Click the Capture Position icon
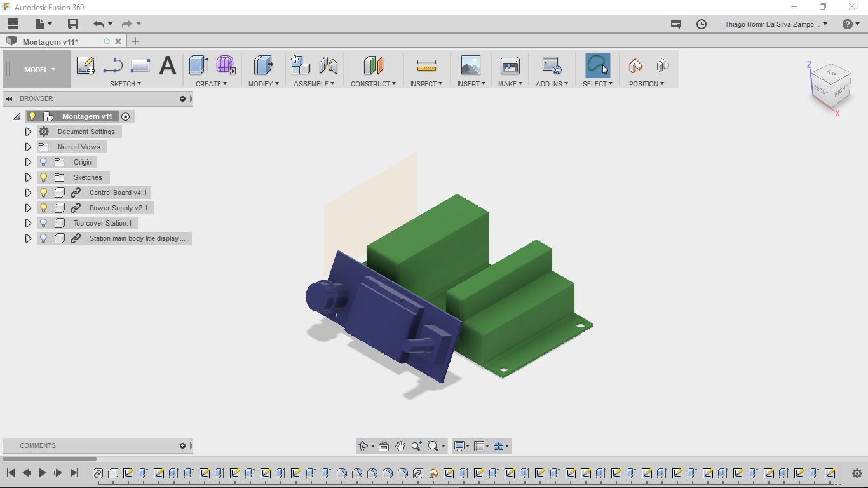 [635, 65]
